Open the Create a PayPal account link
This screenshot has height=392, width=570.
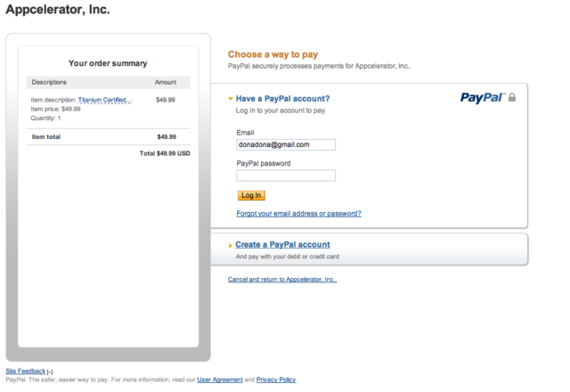click(282, 244)
